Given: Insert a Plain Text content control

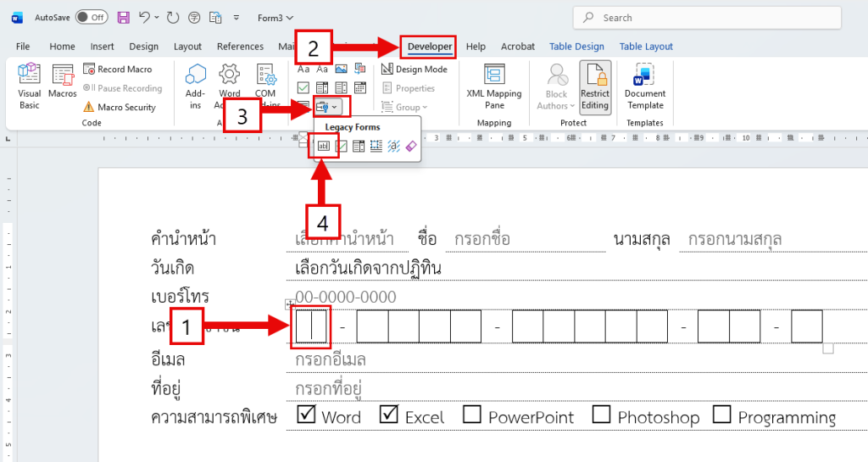Looking at the screenshot, I should coord(322,70).
